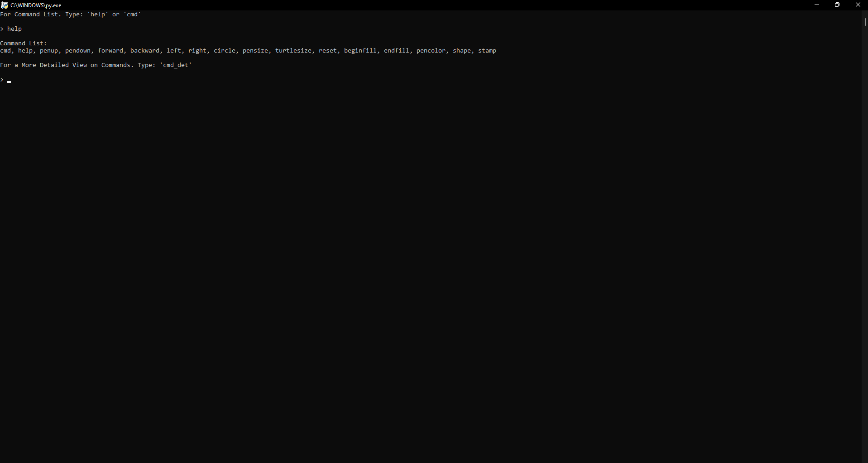Click the 'pencolor' command name
The width and height of the screenshot is (868, 463).
431,51
